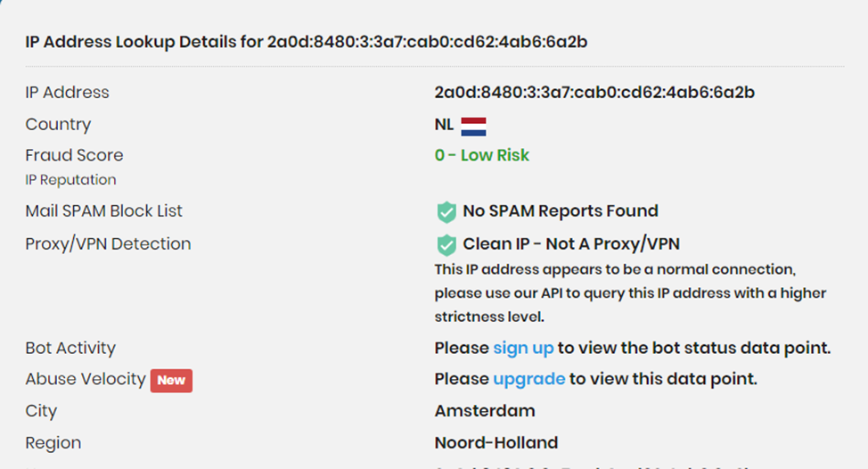This screenshot has width=868, height=469.
Task: Click the Mail SPAM Block List label
Action: tap(103, 211)
